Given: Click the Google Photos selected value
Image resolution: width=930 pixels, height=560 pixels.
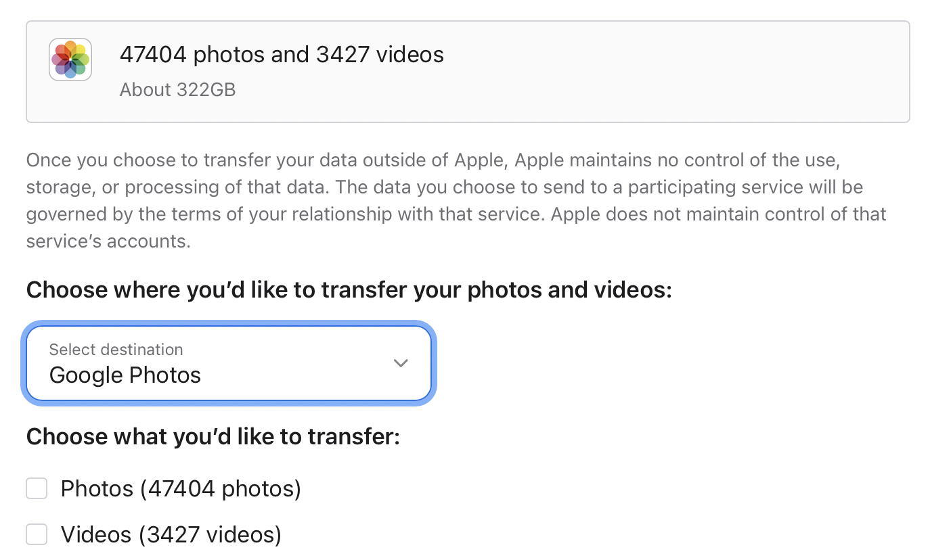Looking at the screenshot, I should pos(125,375).
